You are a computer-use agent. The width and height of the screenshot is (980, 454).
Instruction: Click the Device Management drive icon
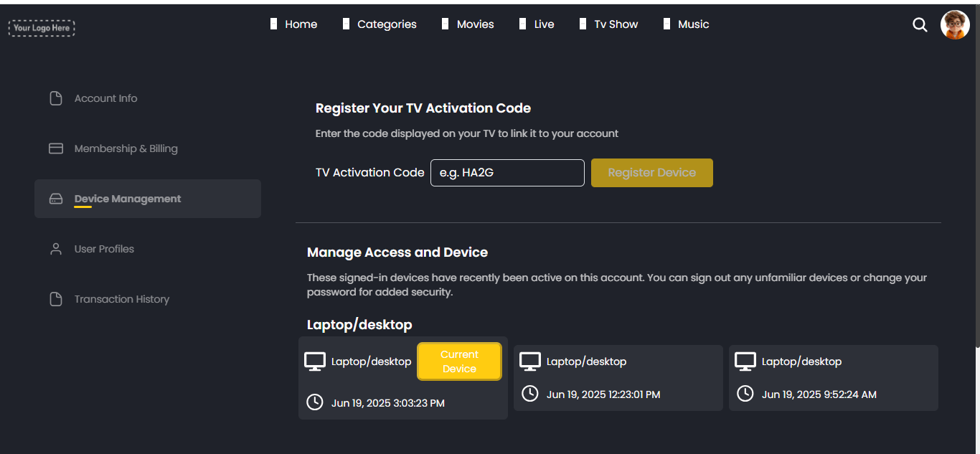[x=56, y=199]
